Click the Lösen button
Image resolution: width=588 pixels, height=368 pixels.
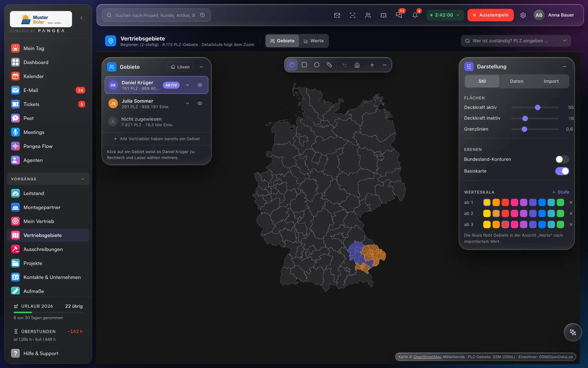tap(180, 67)
